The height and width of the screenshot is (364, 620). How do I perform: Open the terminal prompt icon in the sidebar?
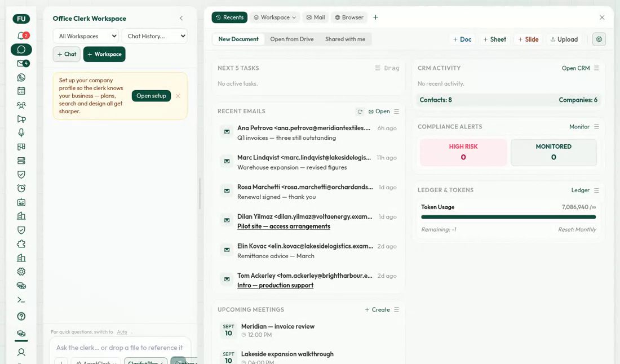tap(21, 300)
